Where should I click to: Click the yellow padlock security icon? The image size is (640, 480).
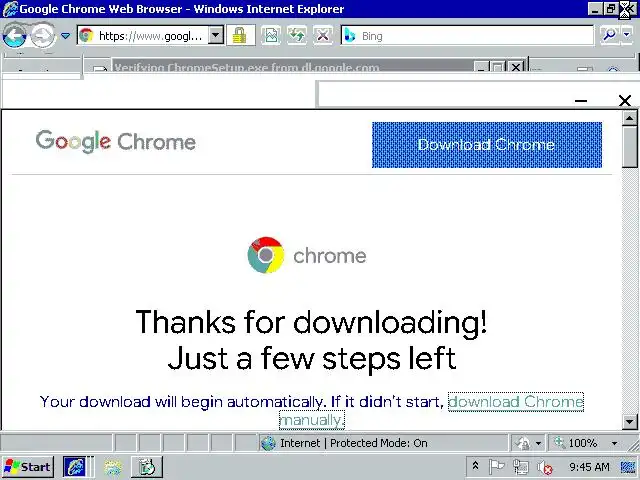240,36
